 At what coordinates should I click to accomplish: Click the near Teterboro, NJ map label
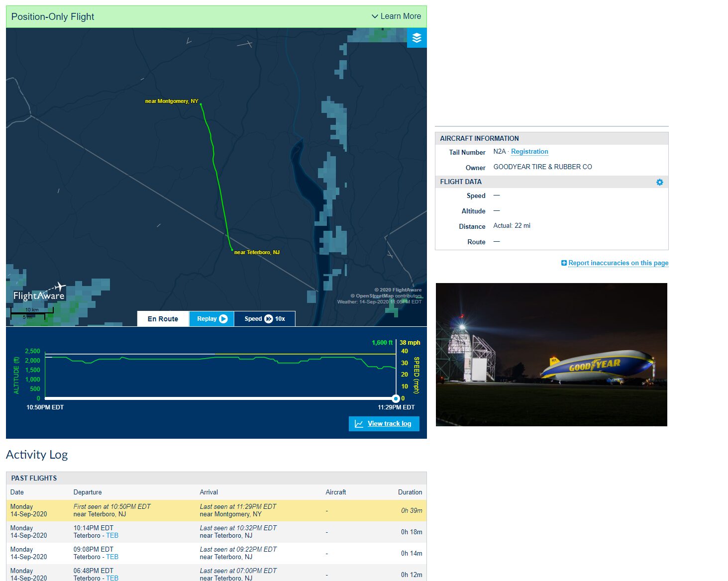click(x=257, y=252)
